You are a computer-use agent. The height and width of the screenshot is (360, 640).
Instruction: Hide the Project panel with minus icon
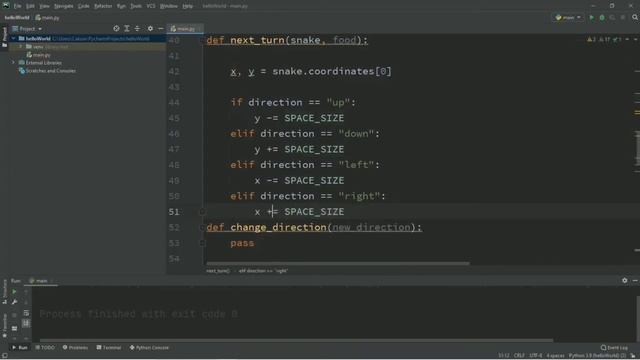click(x=161, y=29)
